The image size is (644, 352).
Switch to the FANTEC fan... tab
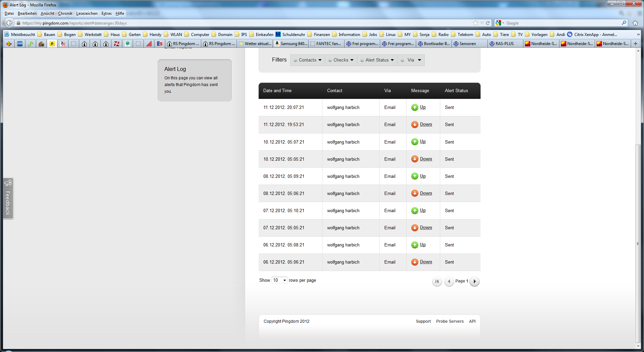click(326, 44)
